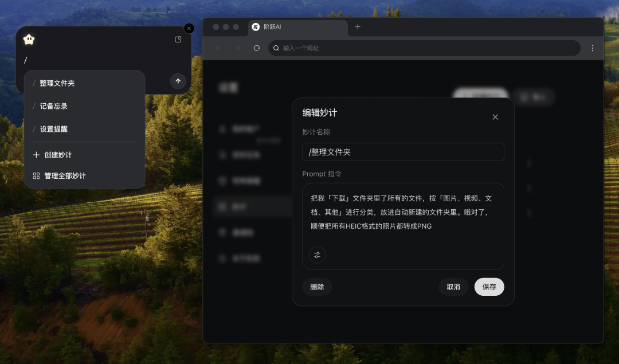Go back with the browser back arrow
The height and width of the screenshot is (364, 619).
[x=219, y=48]
